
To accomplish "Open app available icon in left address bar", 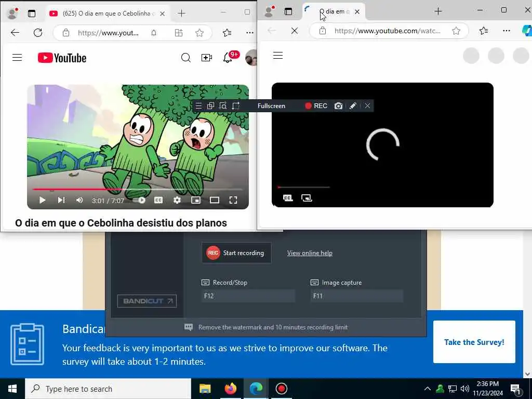I will coord(179,33).
